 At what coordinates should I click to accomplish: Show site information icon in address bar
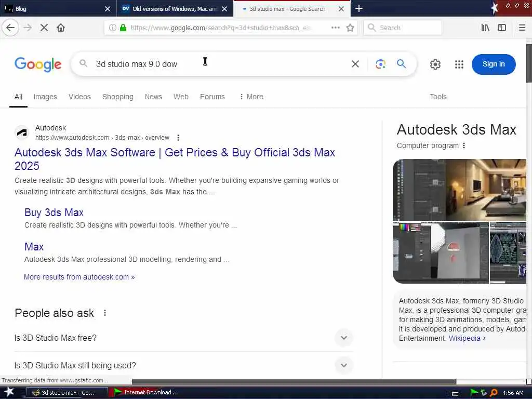coord(112,28)
